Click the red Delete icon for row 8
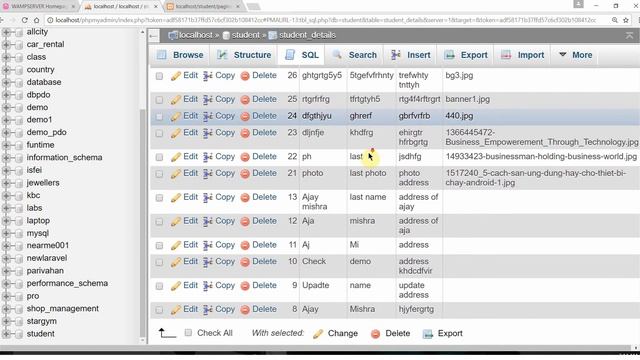The image size is (640, 360). [245, 310]
